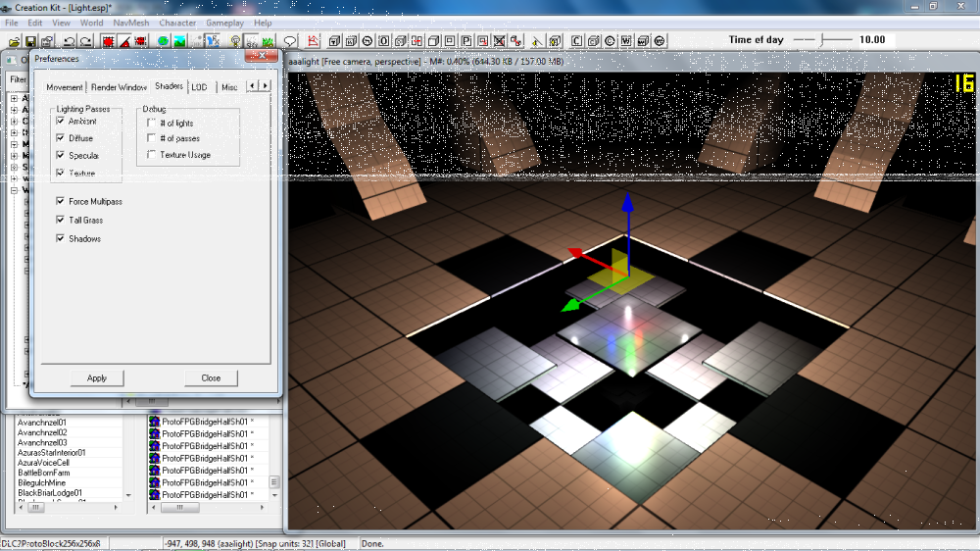980x551 pixels.
Task: Open the NavMesh menu
Action: coord(130,24)
